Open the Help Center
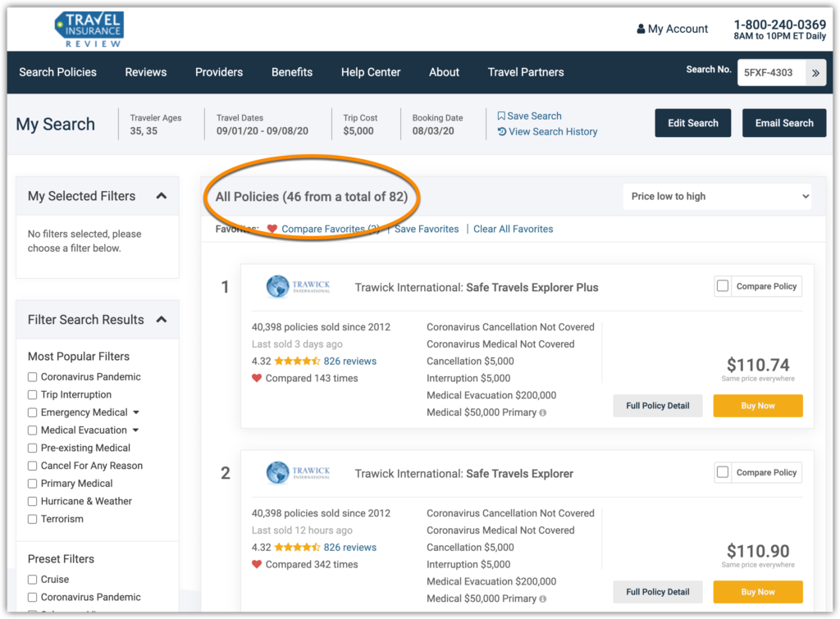Screen dimensions: 840x619 (x=371, y=72)
